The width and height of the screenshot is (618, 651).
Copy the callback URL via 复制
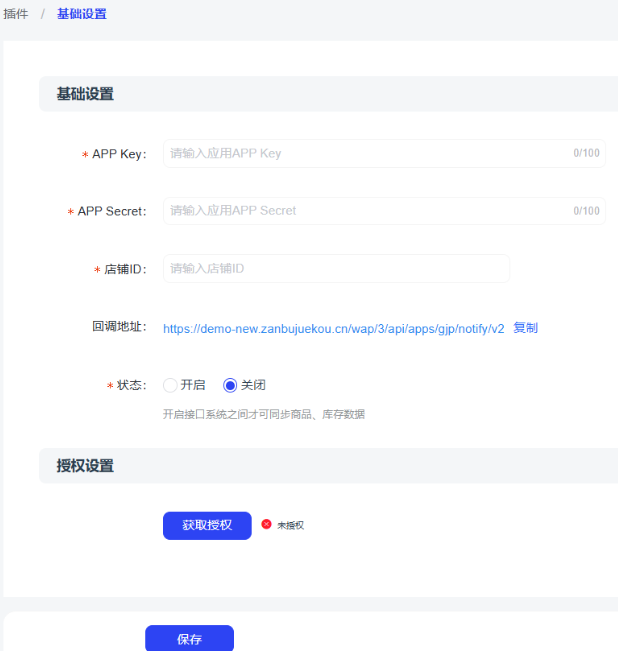[x=525, y=328]
